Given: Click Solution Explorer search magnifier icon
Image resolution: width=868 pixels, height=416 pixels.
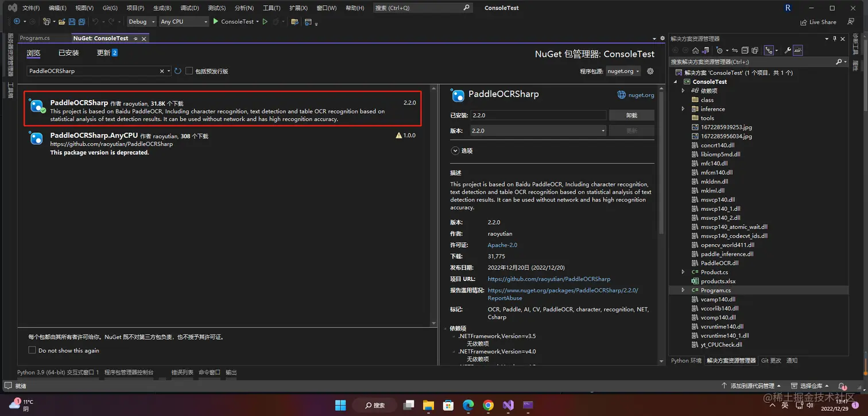Looking at the screenshot, I should point(839,61).
